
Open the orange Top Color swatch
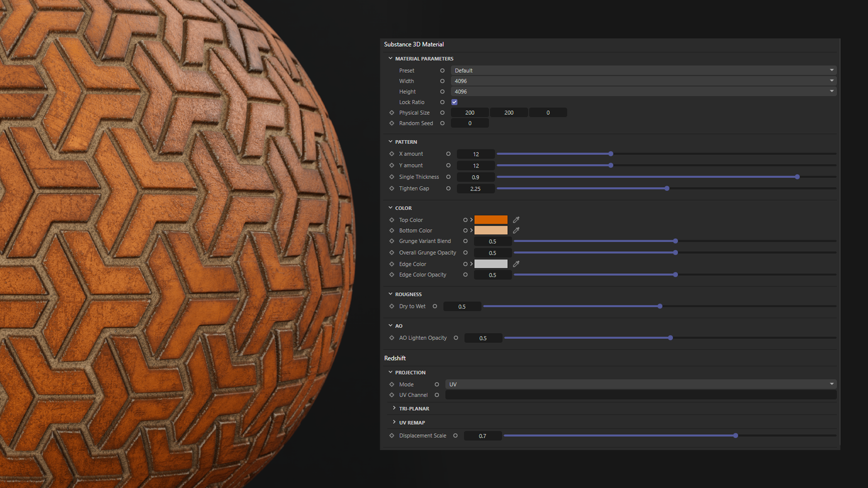(x=491, y=220)
